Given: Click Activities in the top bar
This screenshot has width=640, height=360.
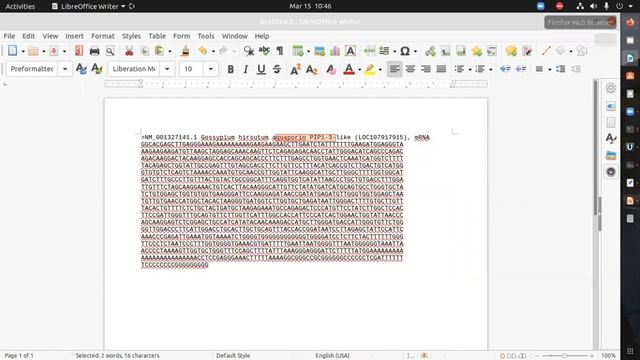Looking at the screenshot, I should pos(20,6).
